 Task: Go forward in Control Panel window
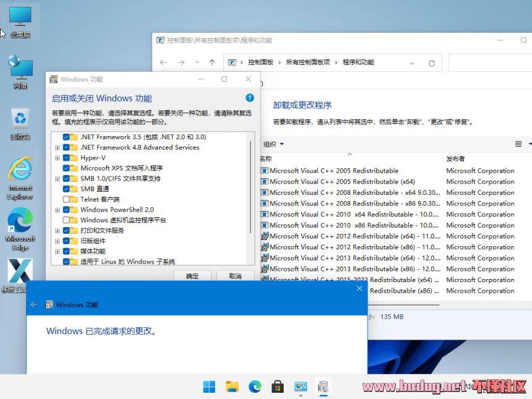(181, 62)
